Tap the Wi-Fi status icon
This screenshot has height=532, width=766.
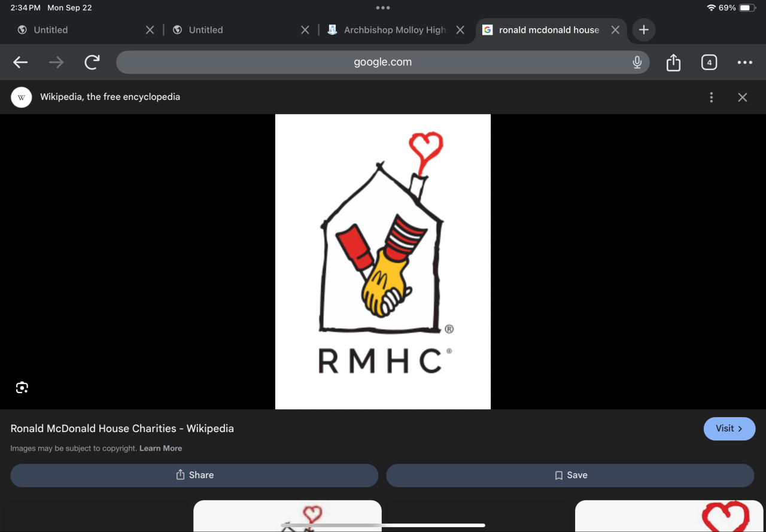711,8
